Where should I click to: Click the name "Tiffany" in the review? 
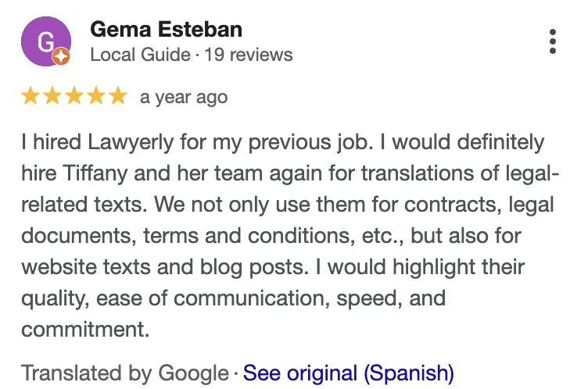(x=87, y=174)
